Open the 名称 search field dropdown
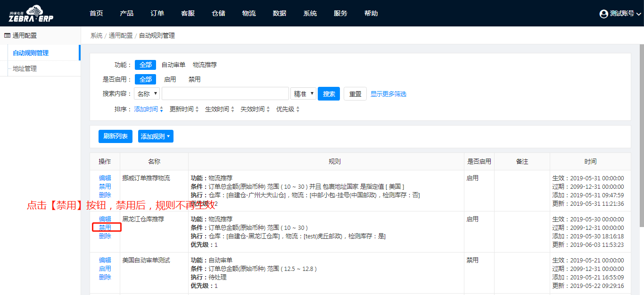644x295 pixels. click(147, 94)
